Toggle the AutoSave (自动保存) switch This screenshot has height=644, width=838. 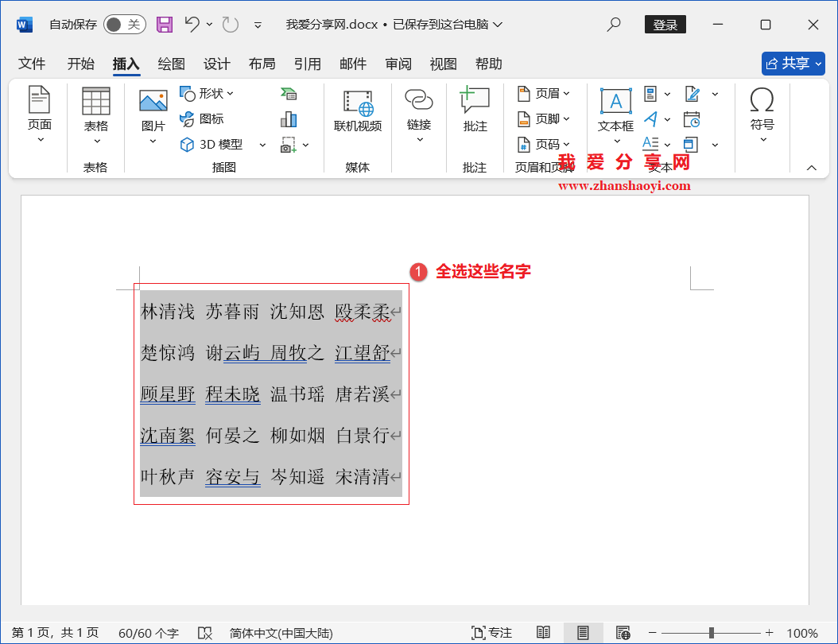[x=125, y=25]
